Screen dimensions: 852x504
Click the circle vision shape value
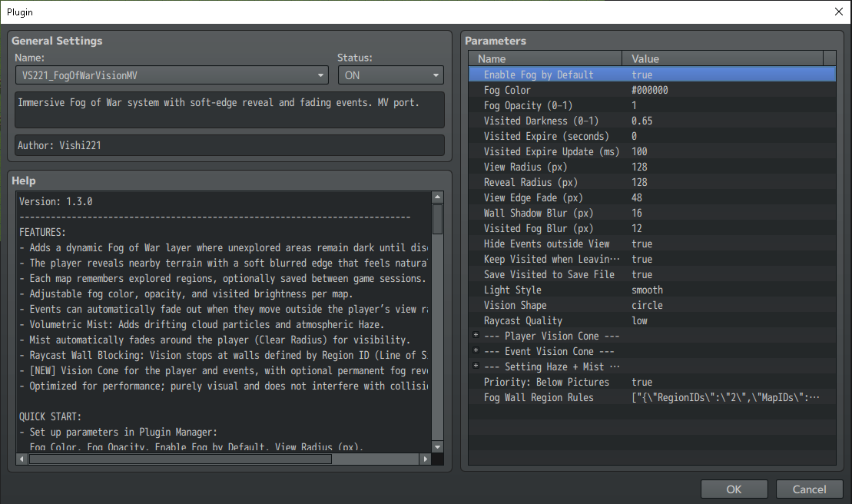click(x=647, y=305)
